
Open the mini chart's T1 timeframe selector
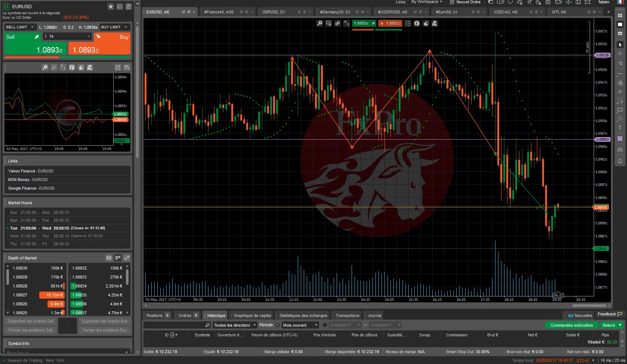click(63, 67)
